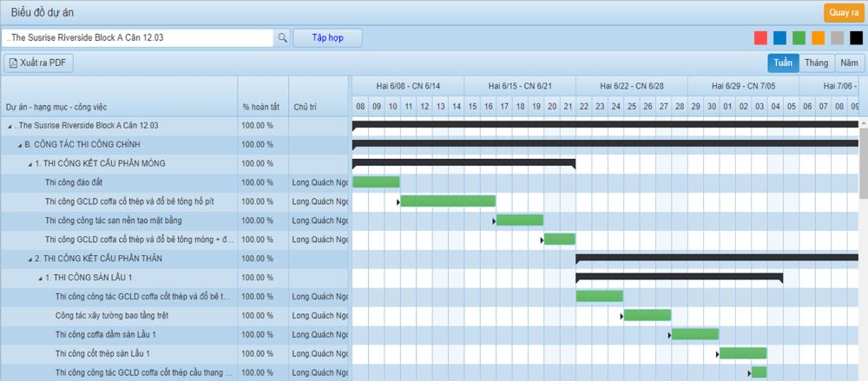Select the red color swatch

point(760,38)
